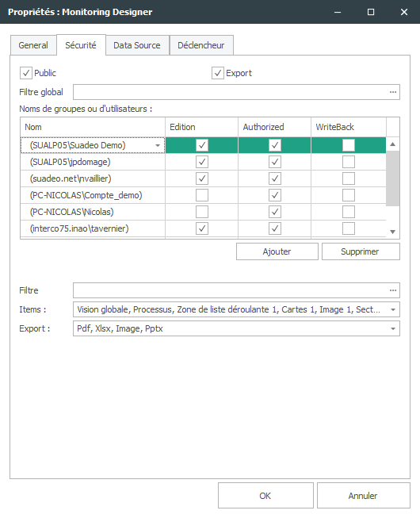Screen dimensions: 420x518
Task: Toggle Authorized for PC-NICOLAS\Compte_demo
Action: (x=275, y=195)
